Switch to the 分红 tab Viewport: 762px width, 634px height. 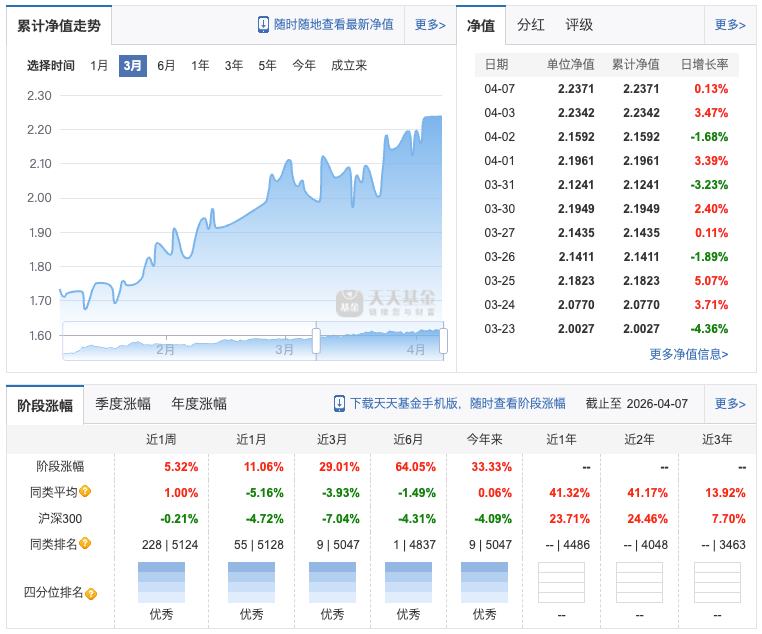(x=531, y=25)
